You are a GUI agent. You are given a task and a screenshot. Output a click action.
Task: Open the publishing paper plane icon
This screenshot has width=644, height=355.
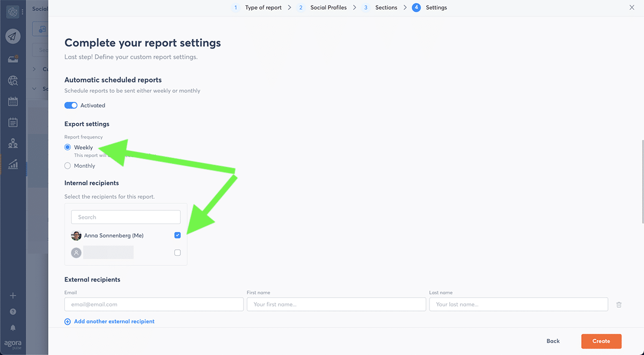tap(13, 36)
